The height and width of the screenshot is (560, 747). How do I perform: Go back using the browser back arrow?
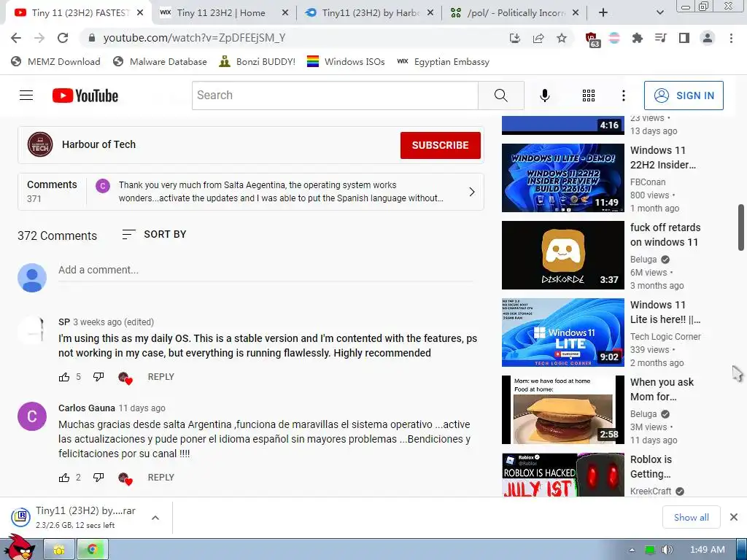coord(16,38)
